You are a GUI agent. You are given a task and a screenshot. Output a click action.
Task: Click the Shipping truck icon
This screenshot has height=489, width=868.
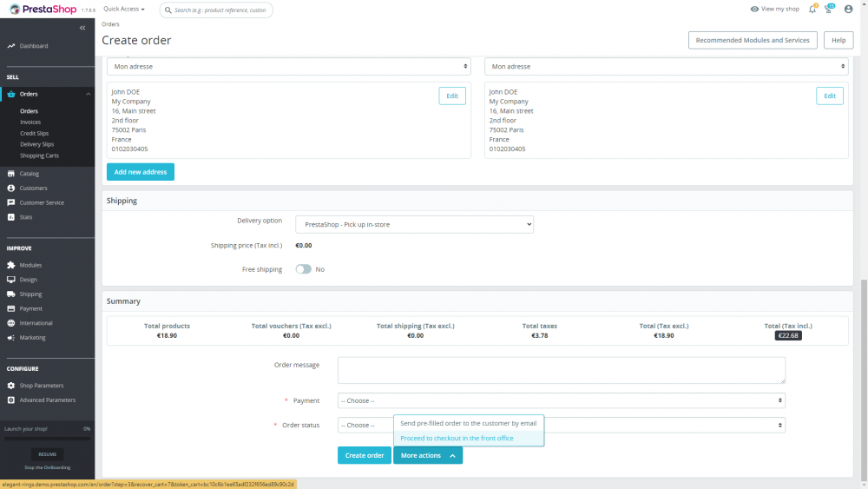(11, 294)
